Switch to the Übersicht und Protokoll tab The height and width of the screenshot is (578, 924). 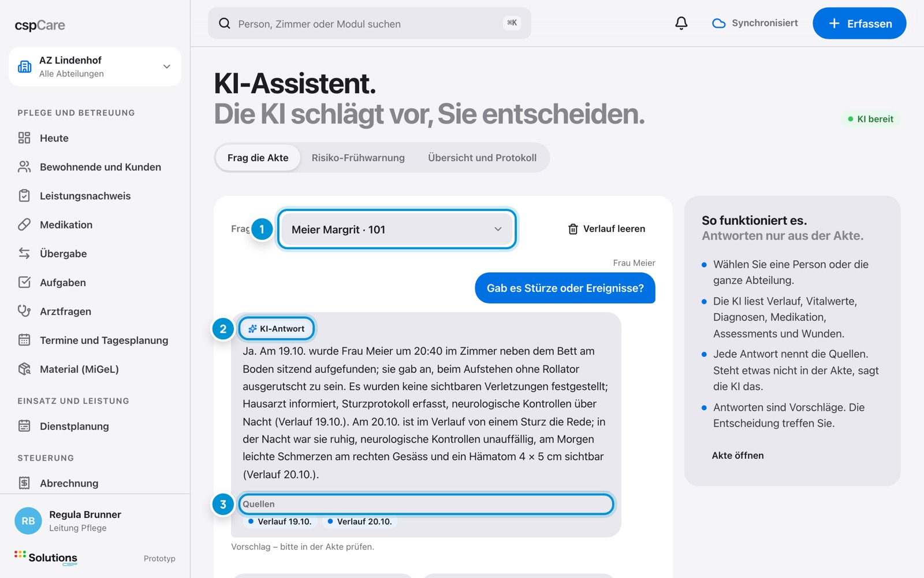[482, 158]
